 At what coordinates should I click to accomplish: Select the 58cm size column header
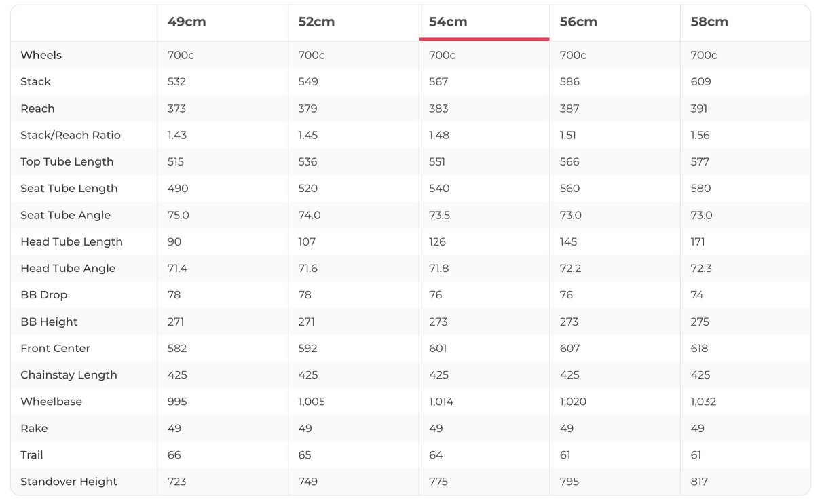pyautogui.click(x=709, y=22)
